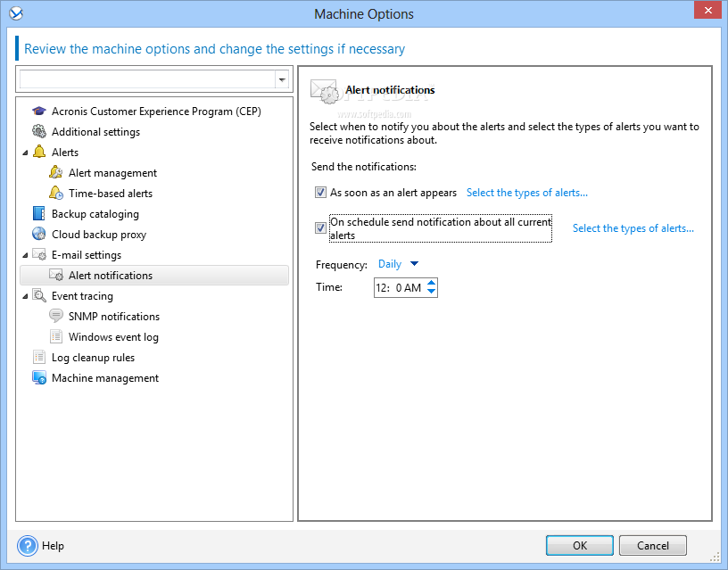
Task: Toggle 'As soon as an alert appears' checkbox
Action: [320, 192]
